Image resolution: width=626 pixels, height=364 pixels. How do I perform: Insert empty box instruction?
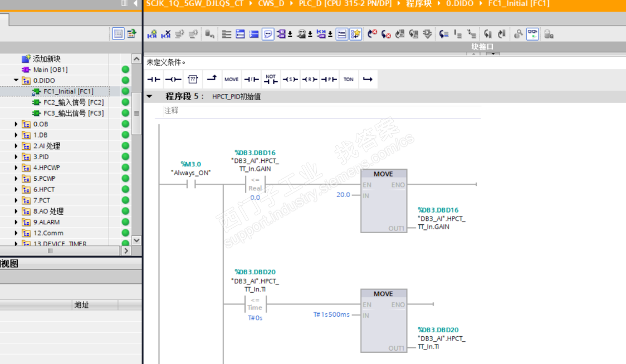click(x=193, y=80)
